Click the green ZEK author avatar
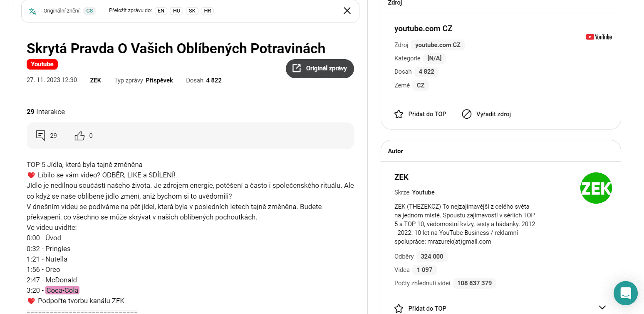Screen dimensions: 644x314 [596, 188]
